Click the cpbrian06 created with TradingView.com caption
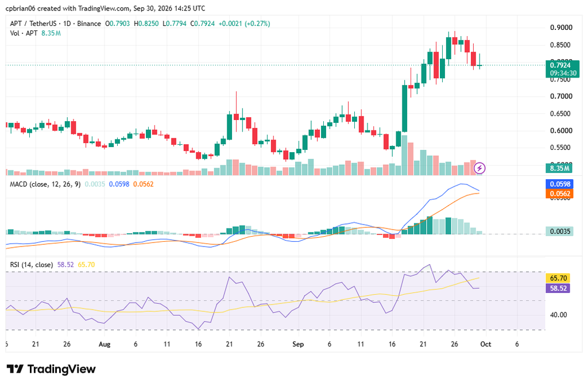The image size is (588, 386). (106, 8)
